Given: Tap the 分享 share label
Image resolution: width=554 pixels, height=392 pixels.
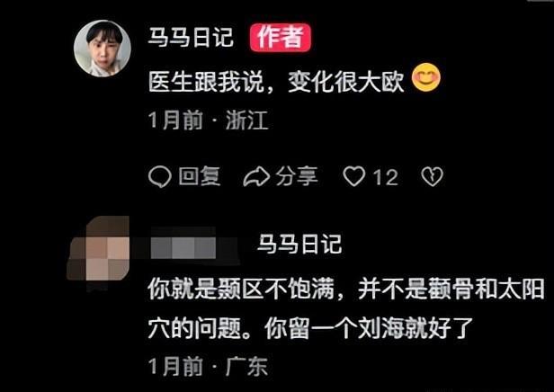Looking at the screenshot, I should [297, 176].
